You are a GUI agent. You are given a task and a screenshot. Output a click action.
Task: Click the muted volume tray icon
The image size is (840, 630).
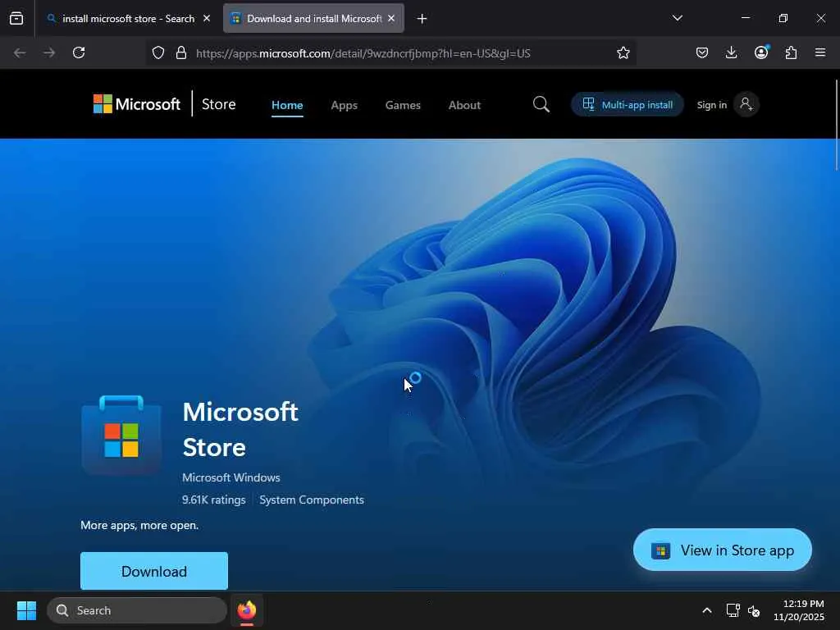pos(754,610)
